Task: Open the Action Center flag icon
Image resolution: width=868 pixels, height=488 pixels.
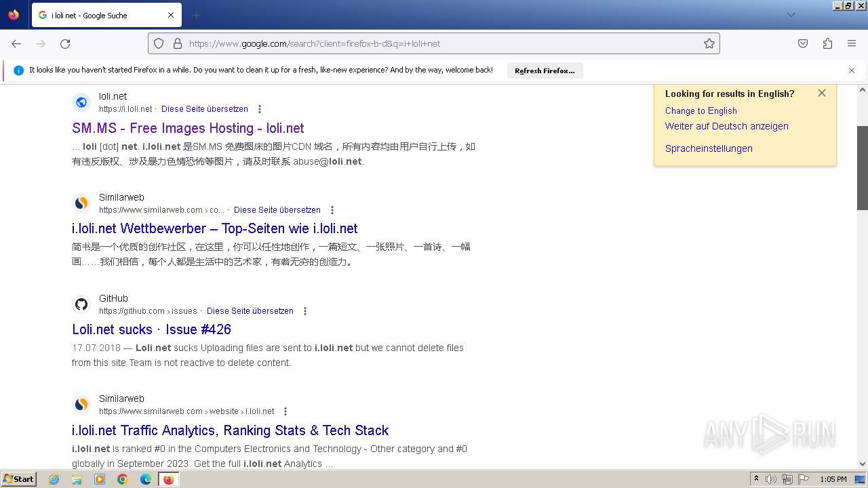Action: pyautogui.click(x=803, y=479)
